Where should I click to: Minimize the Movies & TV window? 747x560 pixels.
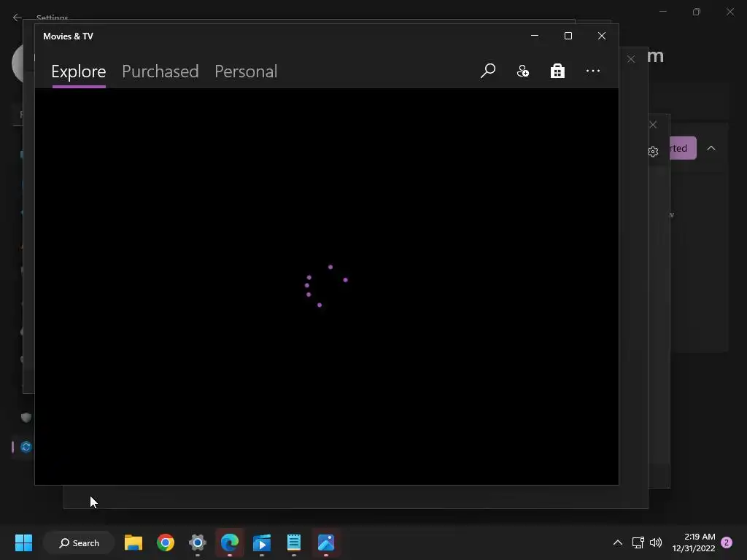coord(535,36)
